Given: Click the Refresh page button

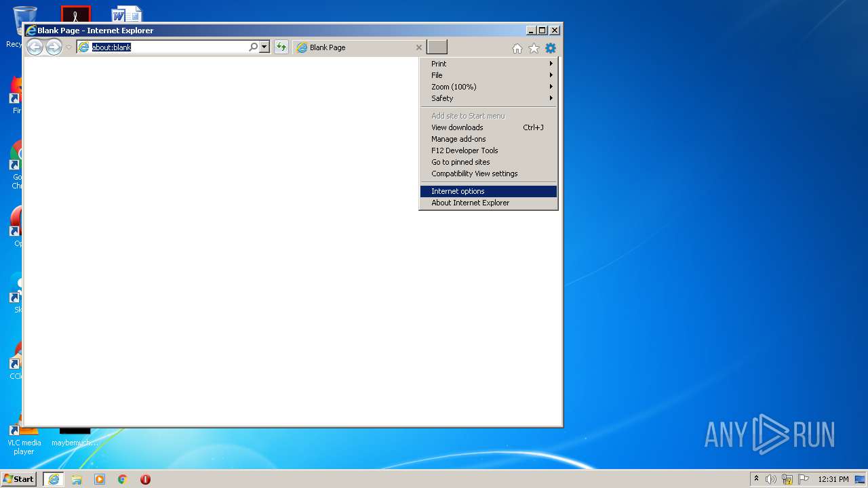Looking at the screenshot, I should pos(281,47).
